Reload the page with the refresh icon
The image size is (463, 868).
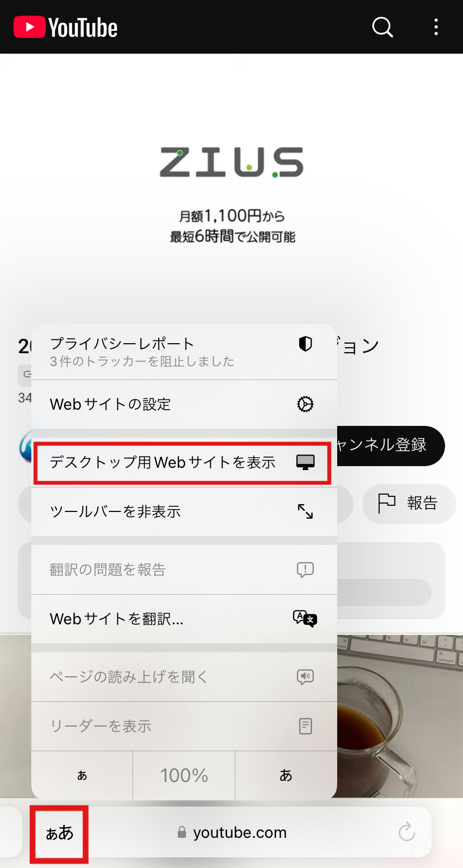[x=407, y=832]
